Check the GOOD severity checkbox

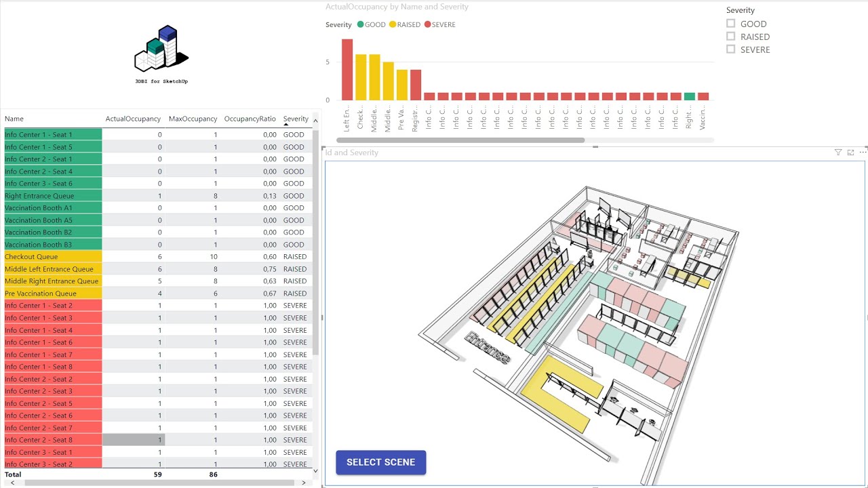730,24
